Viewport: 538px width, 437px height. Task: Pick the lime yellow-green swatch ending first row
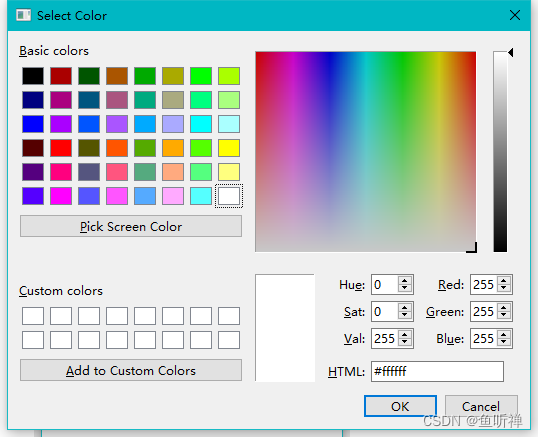point(229,76)
